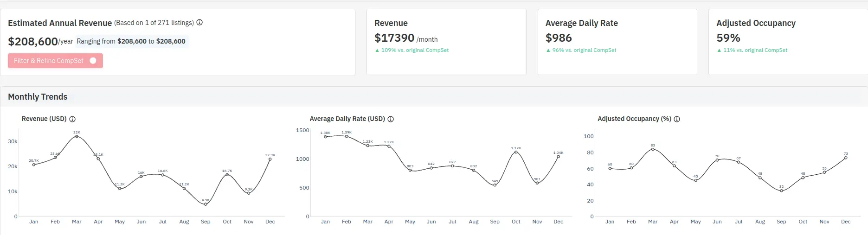Click the March 32K point on Revenue chart
The height and width of the screenshot is (235, 868).
(x=77, y=136)
